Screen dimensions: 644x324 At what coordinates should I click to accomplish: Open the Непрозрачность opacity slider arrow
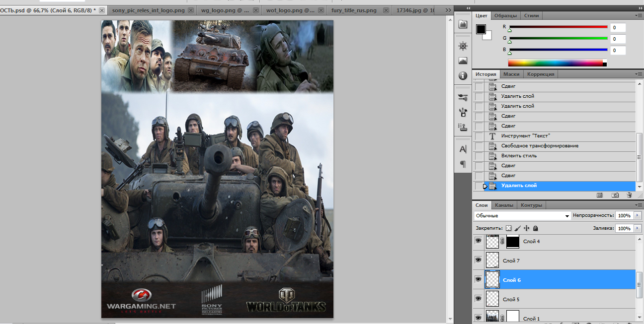(638, 216)
